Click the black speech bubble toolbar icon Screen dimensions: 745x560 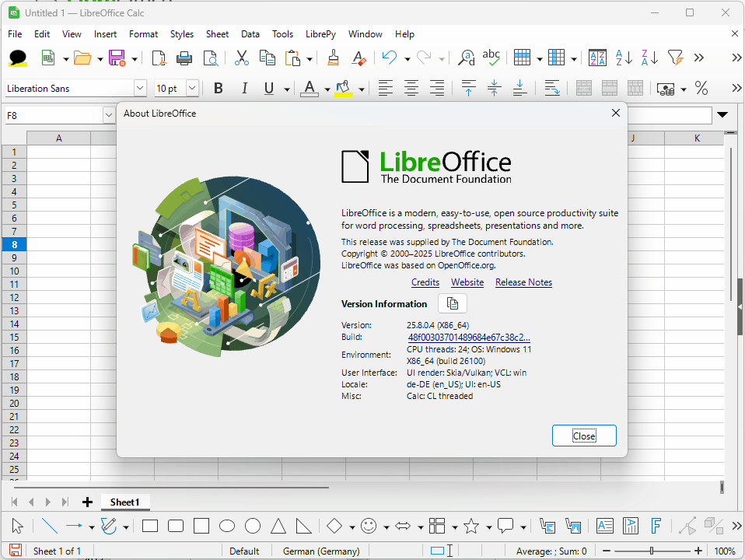click(18, 58)
